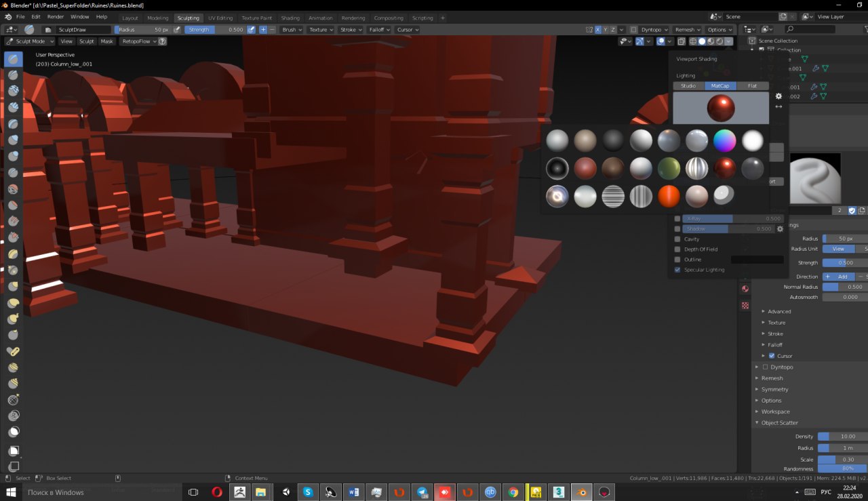Viewport: 868px width, 501px height.
Task: Select the Smooth brush tool
Action: (13, 189)
